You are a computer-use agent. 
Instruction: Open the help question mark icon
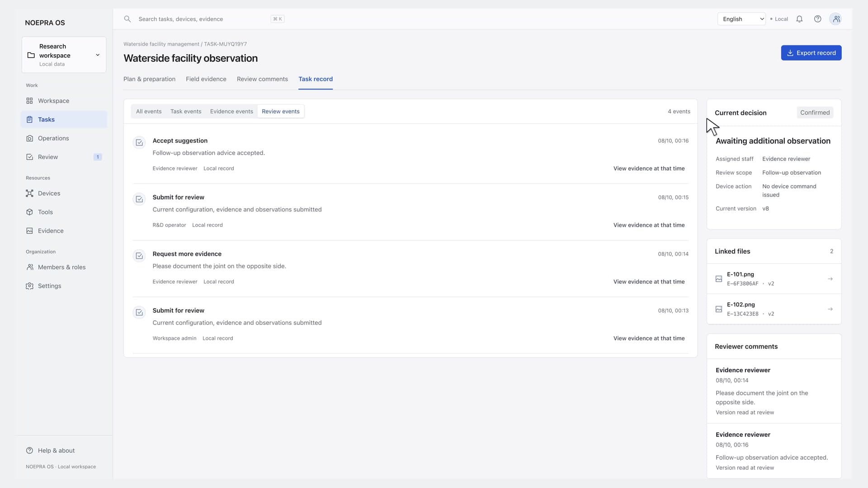[x=817, y=19]
